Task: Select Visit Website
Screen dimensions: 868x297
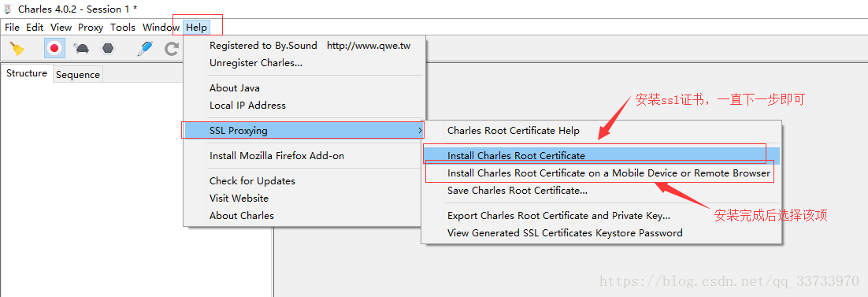Action: 305,198
